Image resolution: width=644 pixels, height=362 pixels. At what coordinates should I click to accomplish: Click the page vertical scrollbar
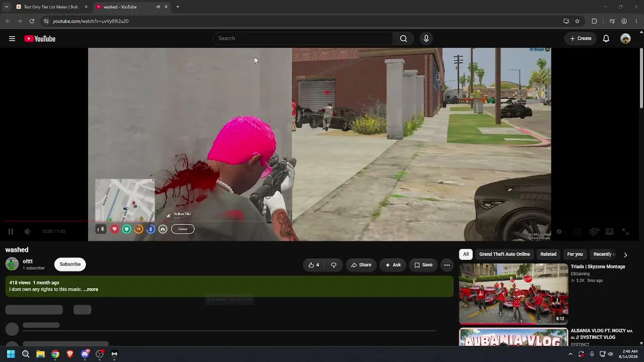(x=641, y=78)
